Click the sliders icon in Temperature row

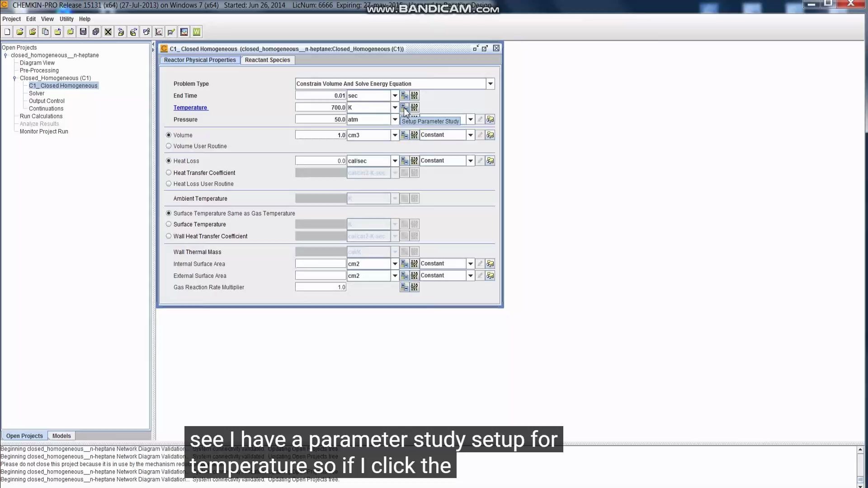(415, 107)
